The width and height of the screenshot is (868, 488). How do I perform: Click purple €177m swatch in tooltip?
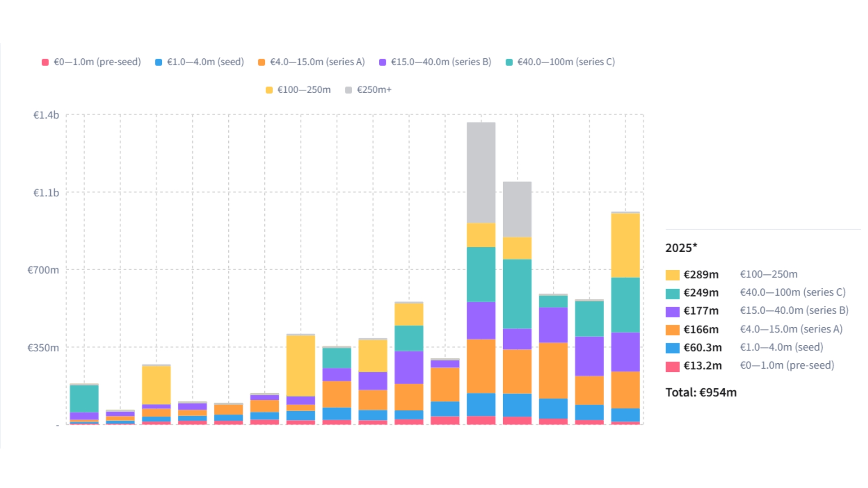pos(672,311)
